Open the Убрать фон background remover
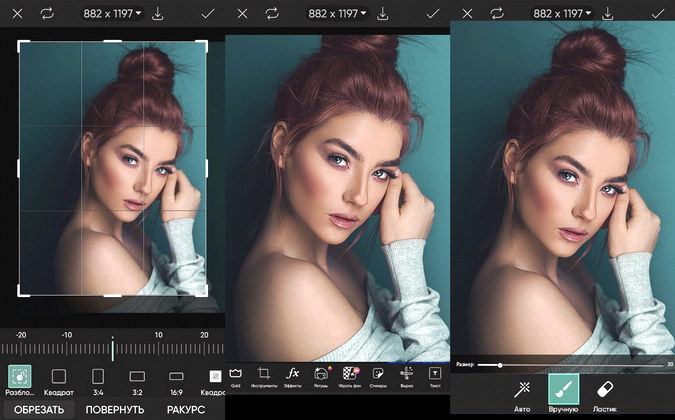This screenshot has height=420, width=675. pyautogui.click(x=350, y=377)
